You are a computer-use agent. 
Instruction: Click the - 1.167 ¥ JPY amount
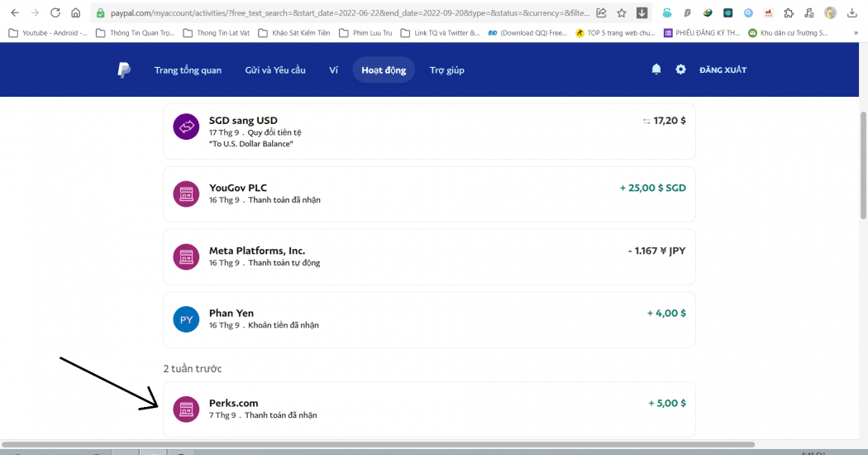[656, 251]
